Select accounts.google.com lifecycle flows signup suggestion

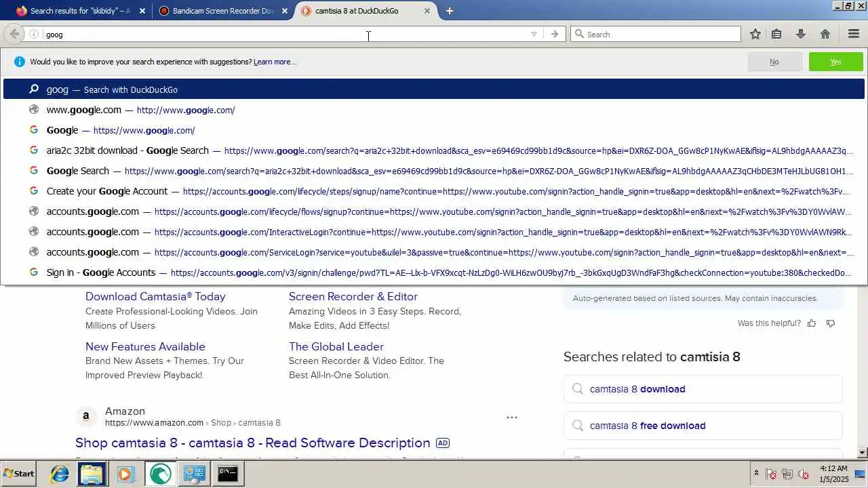434,211
